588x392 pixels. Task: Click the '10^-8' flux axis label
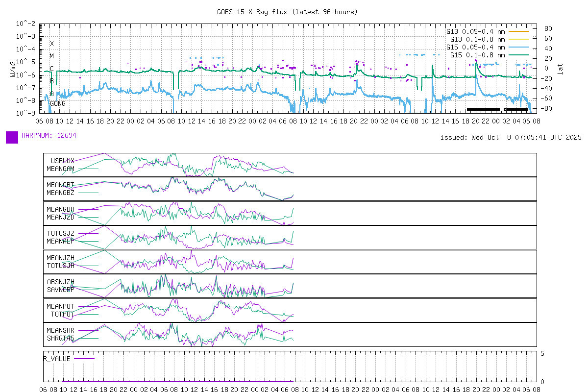(25, 100)
